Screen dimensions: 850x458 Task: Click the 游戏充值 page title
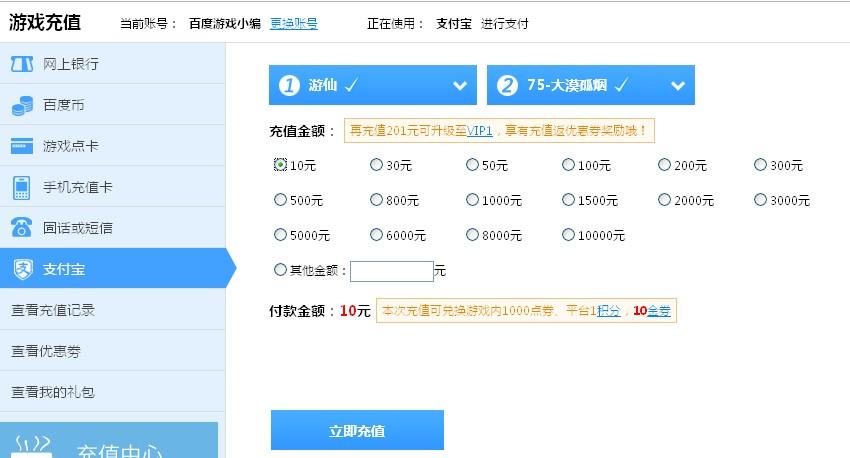[x=45, y=23]
